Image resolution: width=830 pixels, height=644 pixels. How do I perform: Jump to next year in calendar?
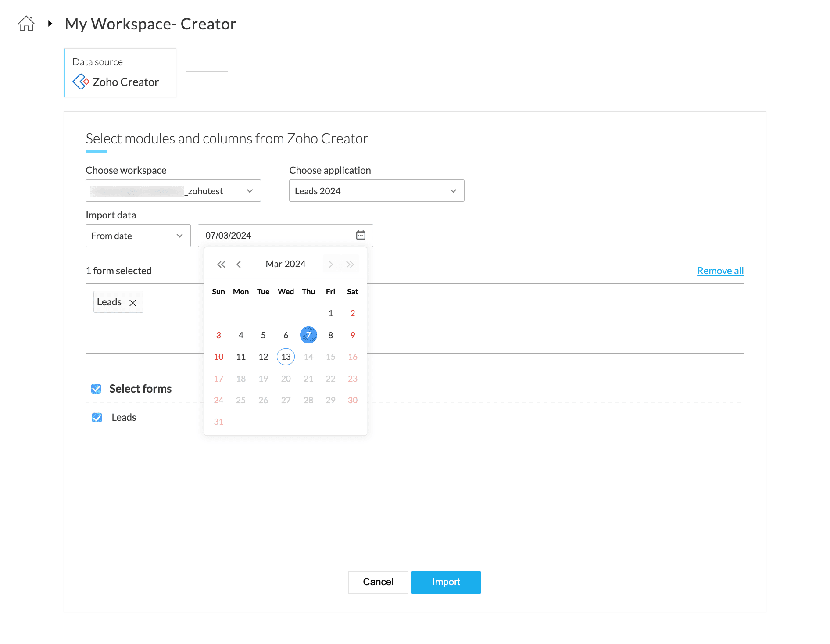350,264
